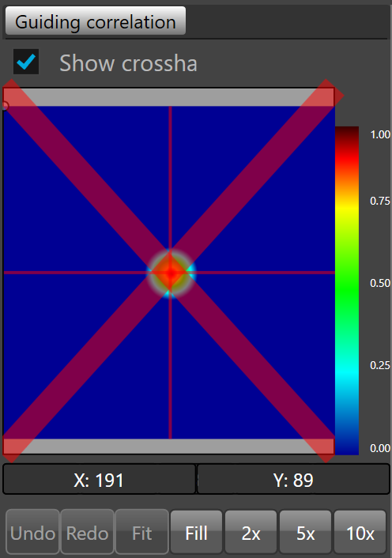The height and width of the screenshot is (558, 392).
Task: Click the Redo zoom button
Action: click(88, 532)
